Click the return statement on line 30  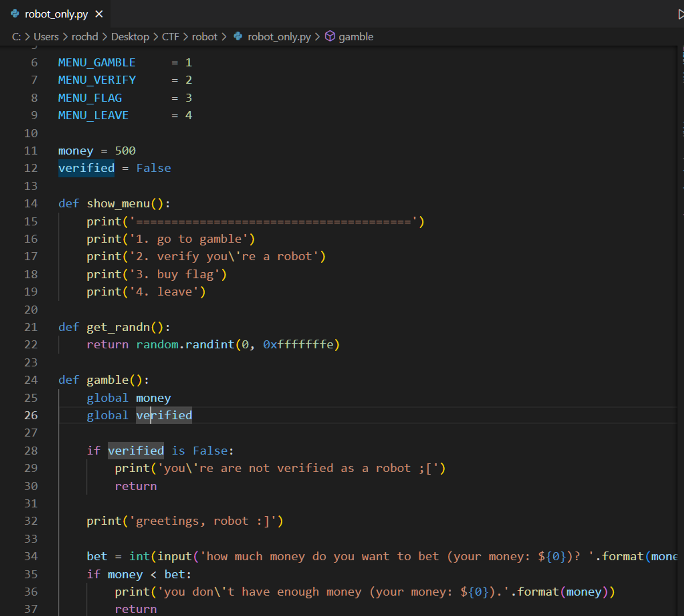coord(136,486)
